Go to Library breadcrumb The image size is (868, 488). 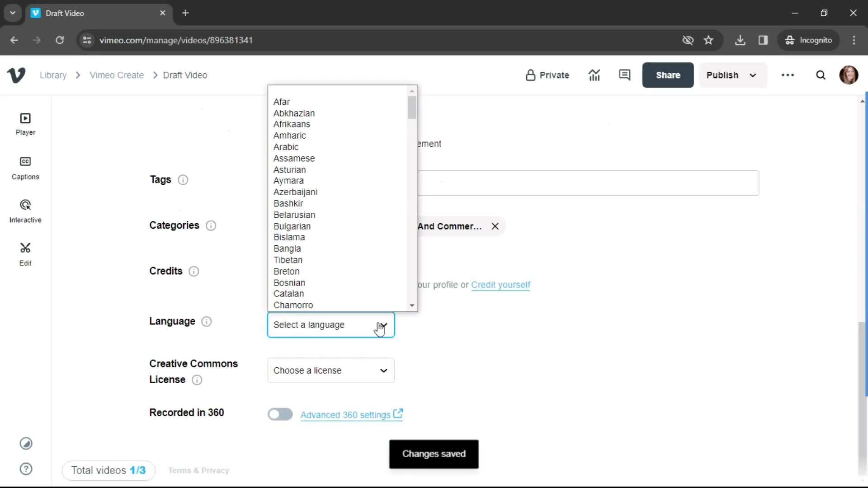click(x=53, y=75)
